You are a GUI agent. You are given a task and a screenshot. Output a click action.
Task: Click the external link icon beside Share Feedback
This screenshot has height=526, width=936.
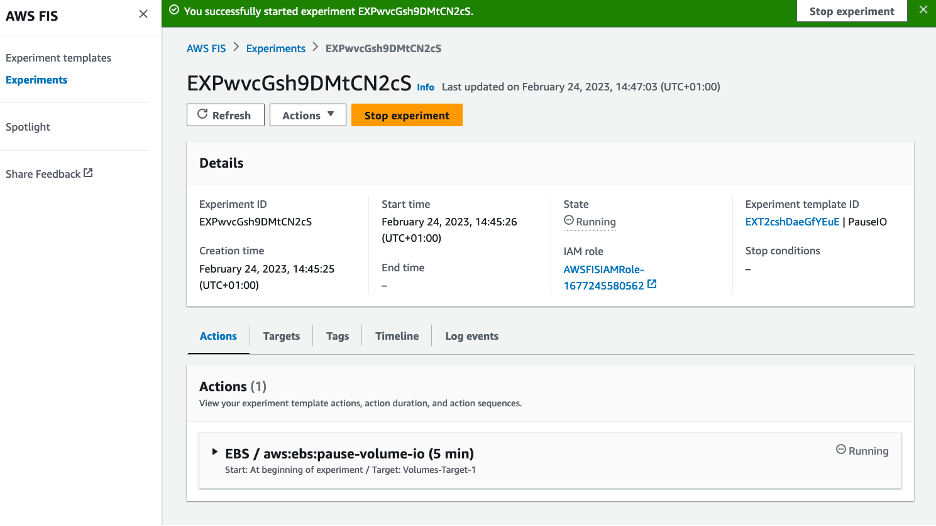88,173
